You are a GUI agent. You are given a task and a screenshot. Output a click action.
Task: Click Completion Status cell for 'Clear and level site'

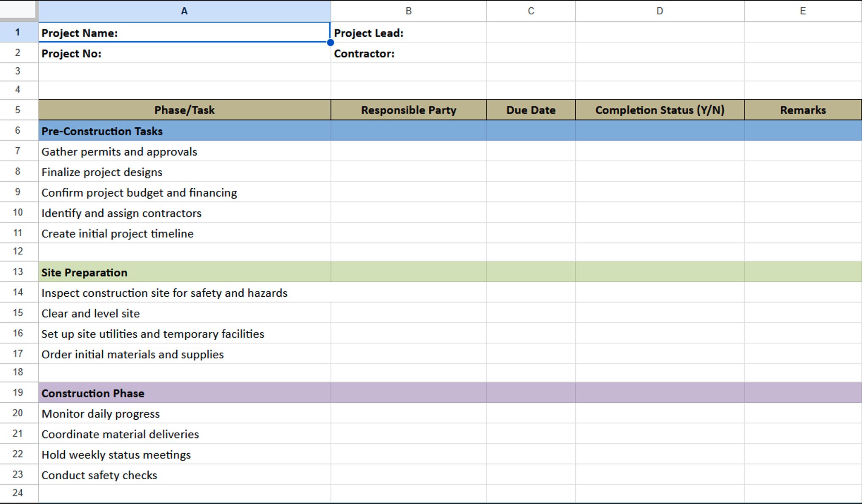[660, 313]
